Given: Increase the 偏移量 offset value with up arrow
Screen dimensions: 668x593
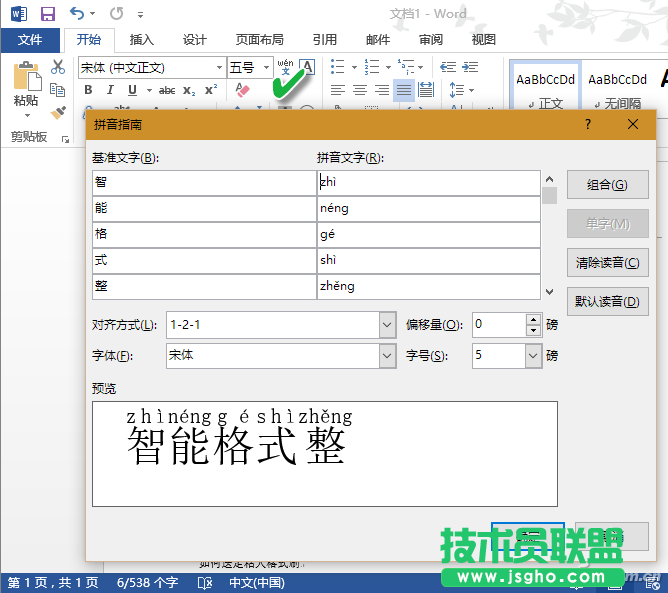Looking at the screenshot, I should coord(533,319).
